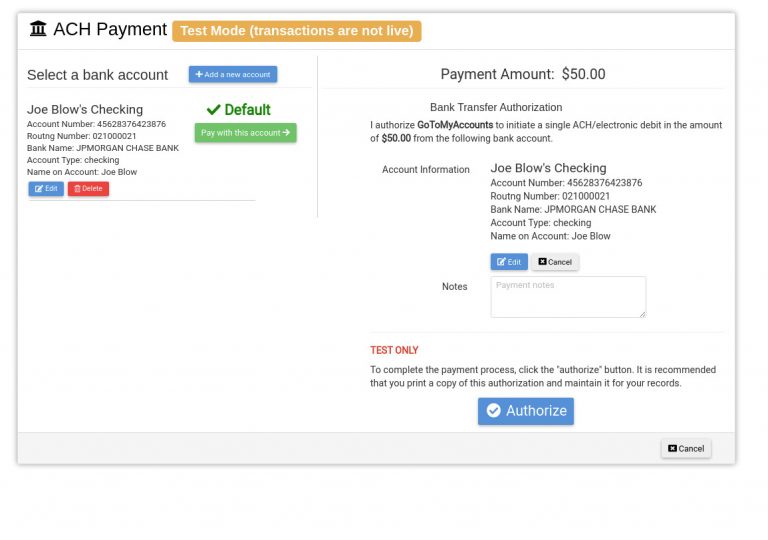Image resolution: width=768 pixels, height=540 pixels.
Task: Click the Account Number line in left list
Action: (x=96, y=124)
